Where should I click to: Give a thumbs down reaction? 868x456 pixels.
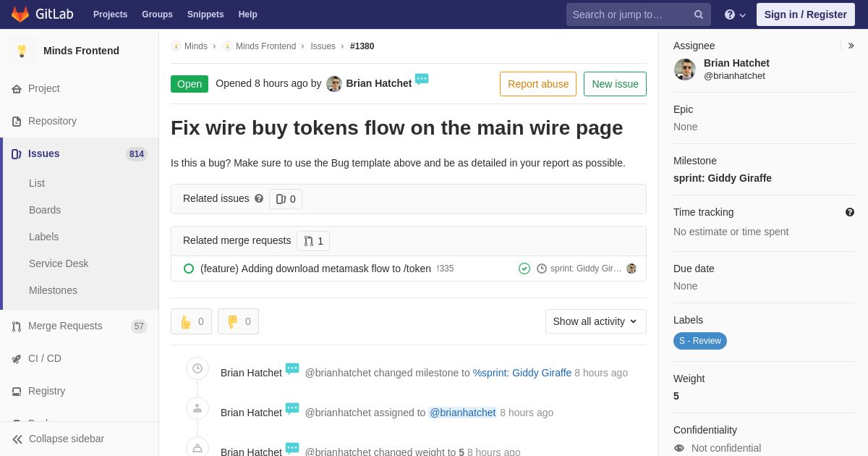[x=239, y=321]
